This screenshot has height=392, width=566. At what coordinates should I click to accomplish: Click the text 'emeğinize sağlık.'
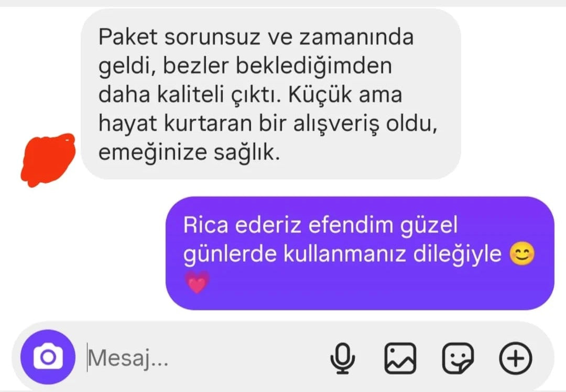click(x=189, y=153)
